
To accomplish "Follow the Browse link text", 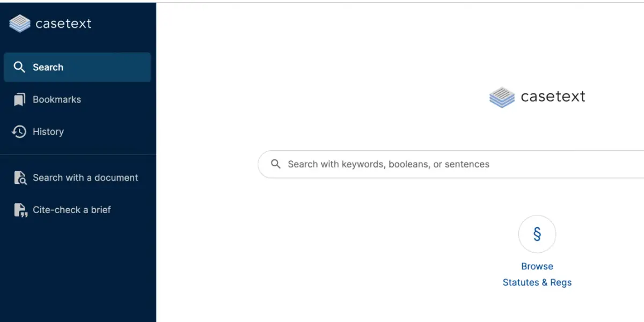I will pyautogui.click(x=537, y=266).
